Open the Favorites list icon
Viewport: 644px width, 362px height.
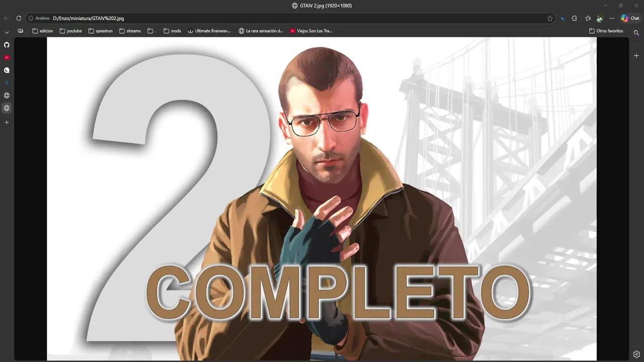coord(588,18)
